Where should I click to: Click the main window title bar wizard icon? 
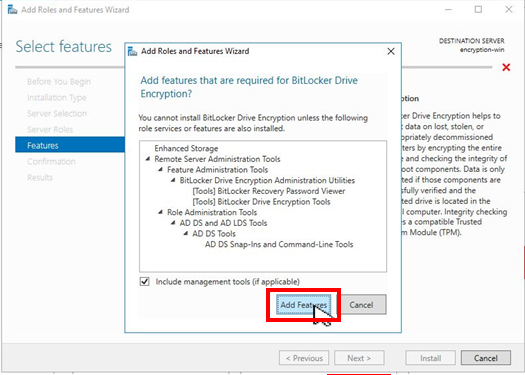point(12,9)
